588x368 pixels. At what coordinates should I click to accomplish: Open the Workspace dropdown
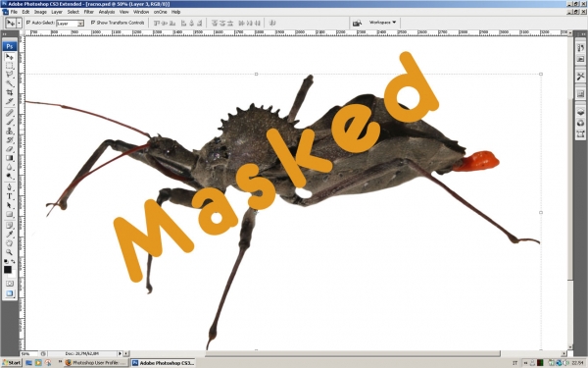(x=382, y=23)
